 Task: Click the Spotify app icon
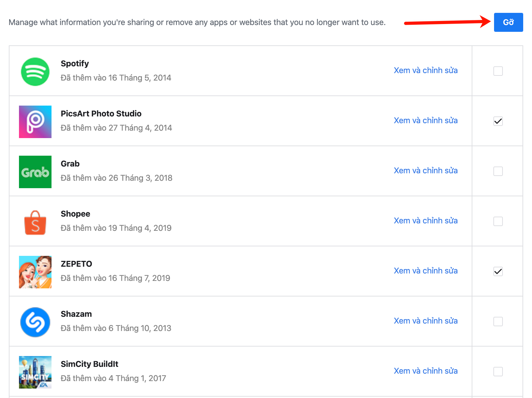click(35, 72)
